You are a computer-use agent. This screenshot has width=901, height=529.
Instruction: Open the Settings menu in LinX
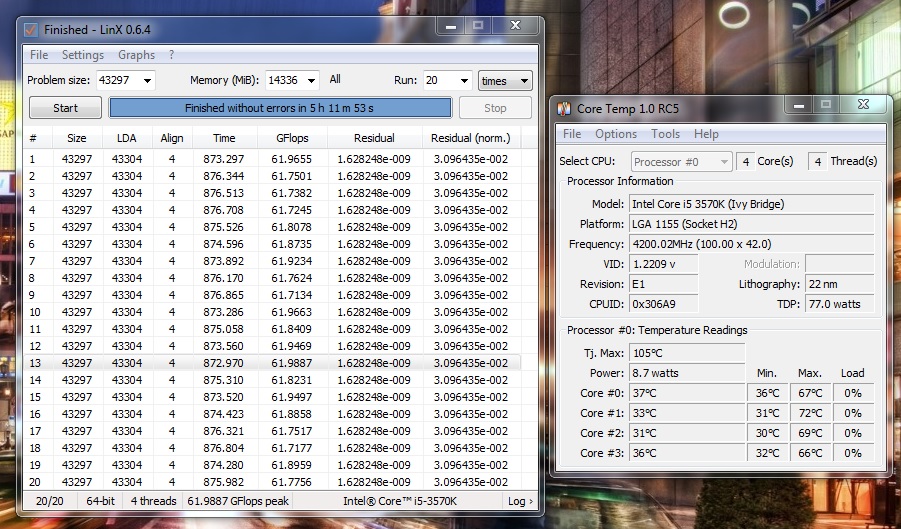83,55
